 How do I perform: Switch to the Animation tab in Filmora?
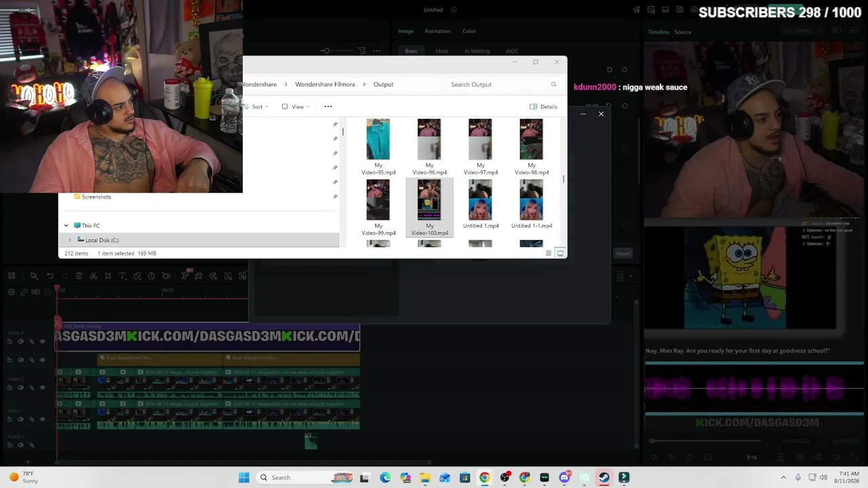(x=437, y=31)
